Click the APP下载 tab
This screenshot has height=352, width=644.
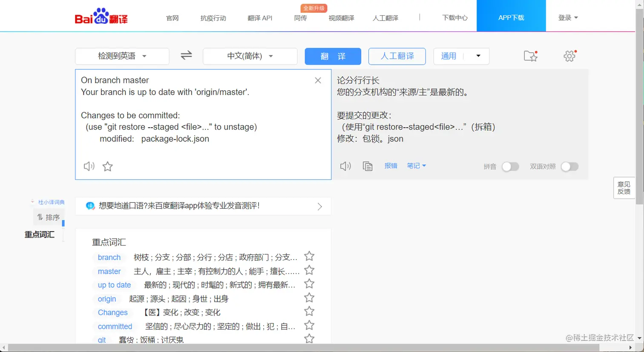pos(511,16)
